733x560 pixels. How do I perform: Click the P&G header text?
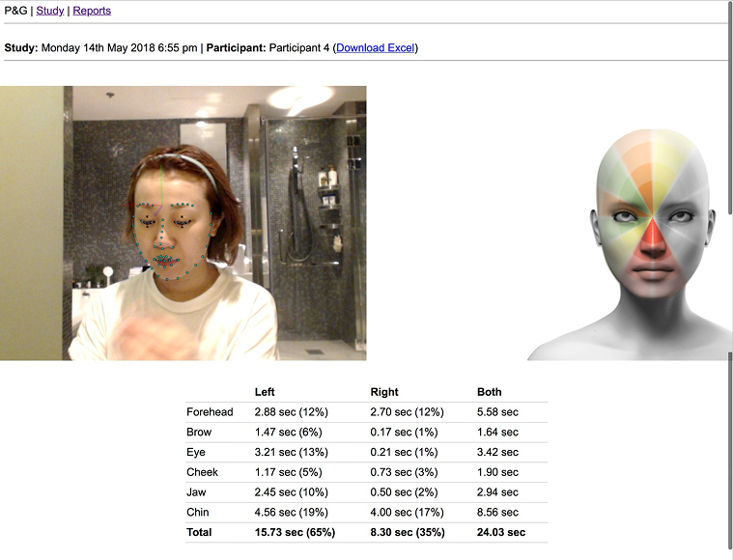[14, 11]
